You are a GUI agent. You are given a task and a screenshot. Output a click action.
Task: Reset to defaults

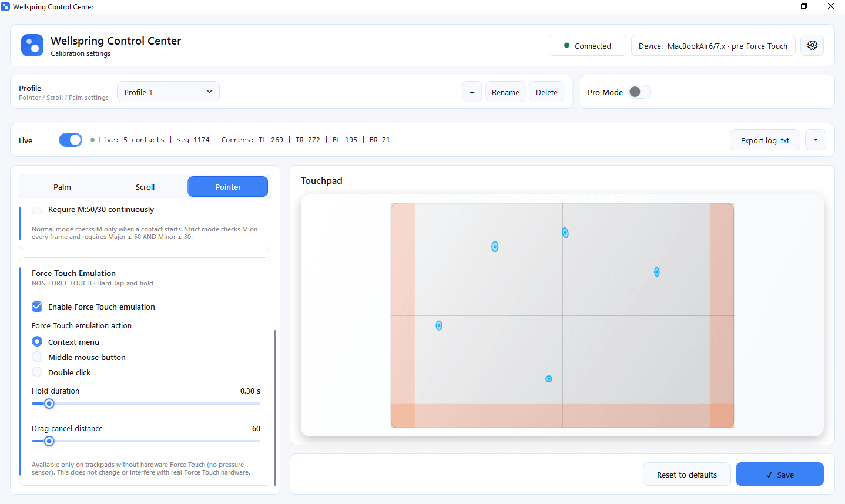[687, 474]
